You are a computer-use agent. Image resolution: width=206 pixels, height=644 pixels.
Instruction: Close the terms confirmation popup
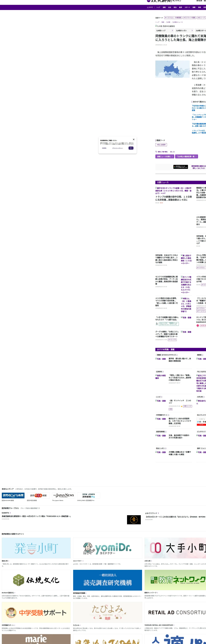pyautogui.click(x=133, y=140)
